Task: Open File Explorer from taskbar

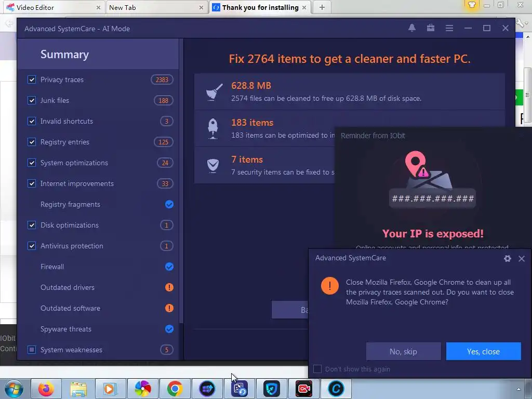Action: [78, 389]
